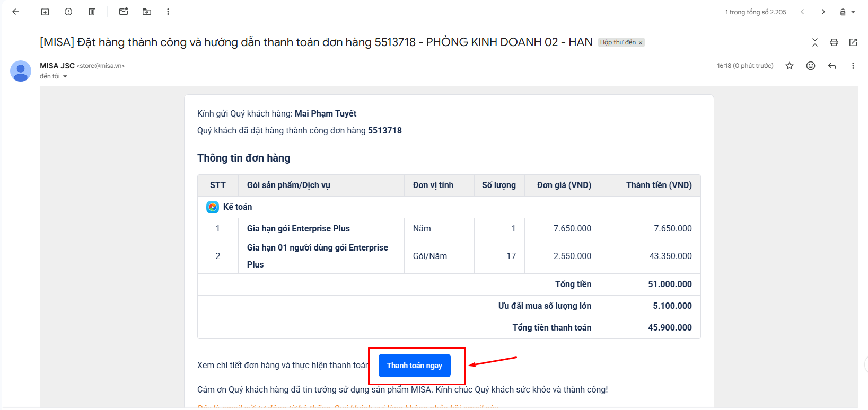
Task: Go to the next email arrow
Action: coord(823,12)
